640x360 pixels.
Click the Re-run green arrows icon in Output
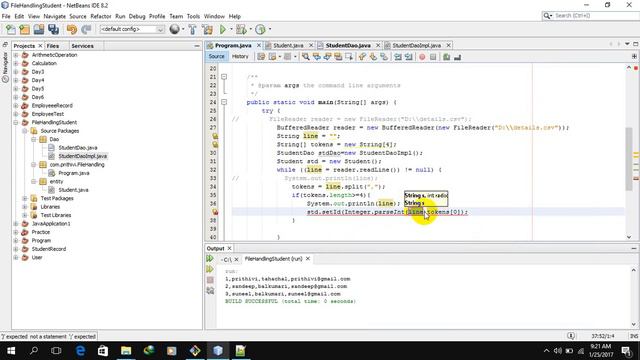point(210,259)
